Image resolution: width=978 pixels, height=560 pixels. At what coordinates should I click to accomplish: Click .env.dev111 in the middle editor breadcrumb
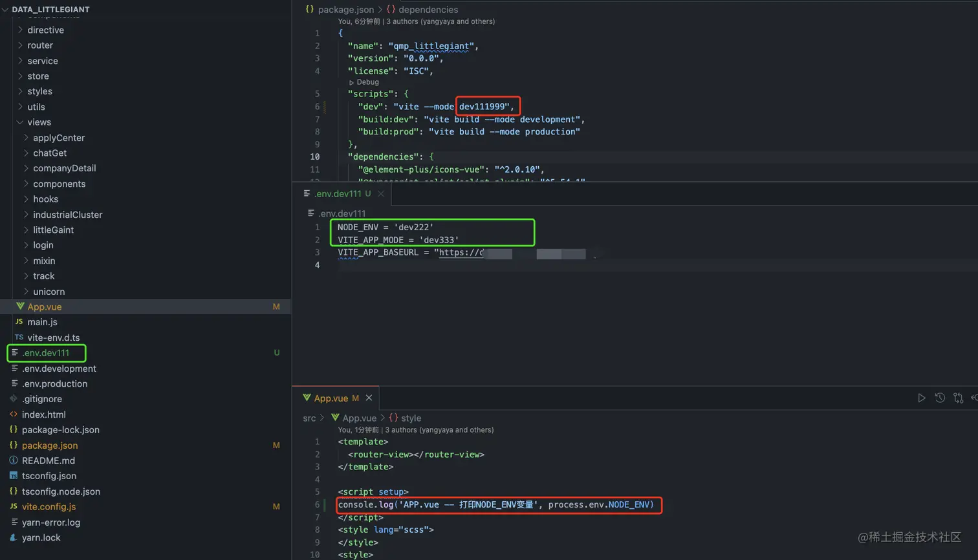tap(342, 213)
